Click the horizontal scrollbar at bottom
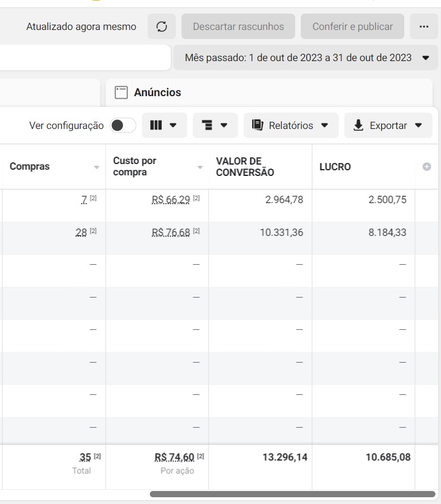Screen dimensions: 441x504 [292, 494]
